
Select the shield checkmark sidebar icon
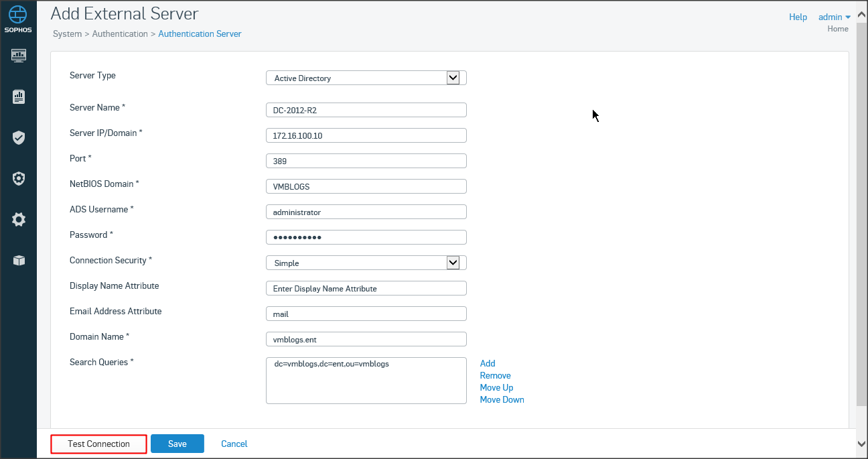[19, 138]
